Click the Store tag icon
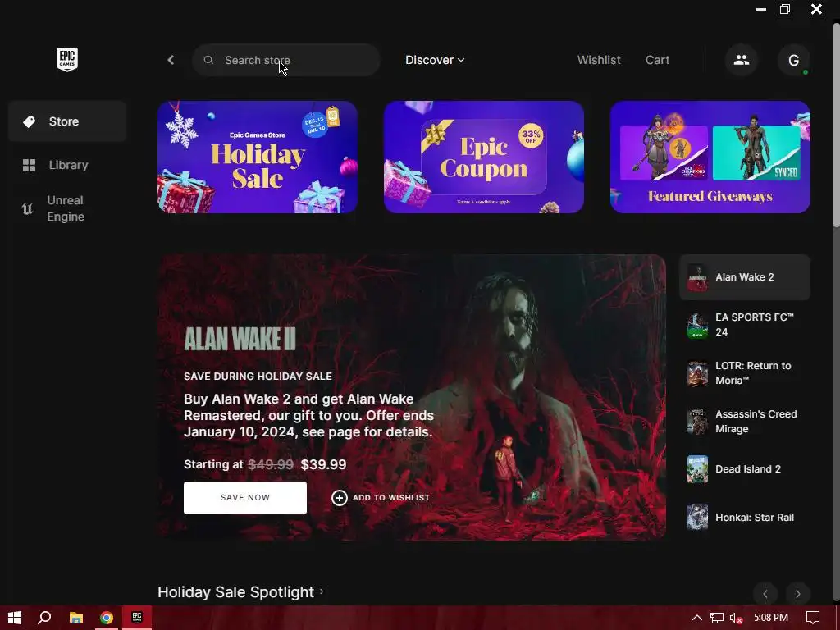 [30, 121]
